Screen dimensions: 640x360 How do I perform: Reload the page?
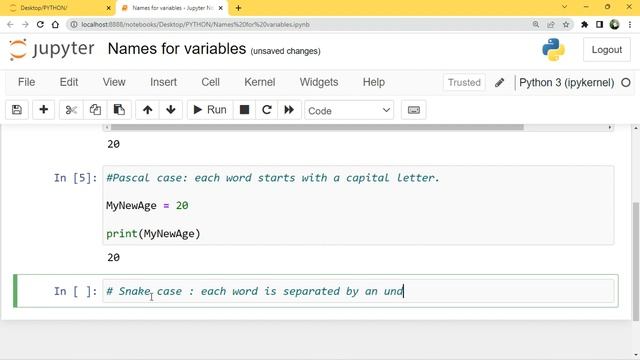pyautogui.click(x=40, y=24)
